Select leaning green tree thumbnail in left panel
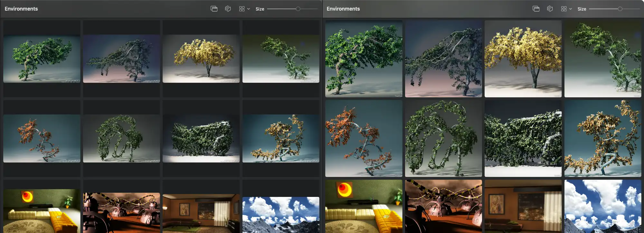 [42, 59]
